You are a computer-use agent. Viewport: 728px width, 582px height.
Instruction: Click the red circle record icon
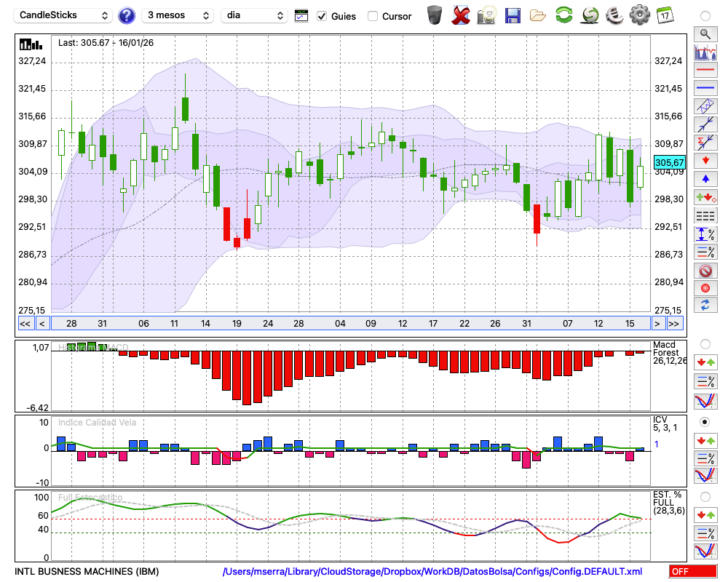click(x=705, y=288)
